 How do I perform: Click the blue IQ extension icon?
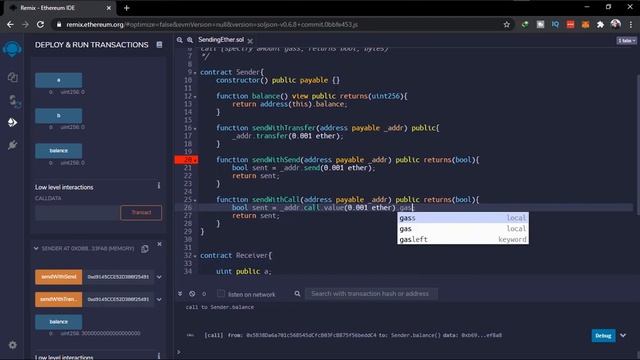click(555, 24)
